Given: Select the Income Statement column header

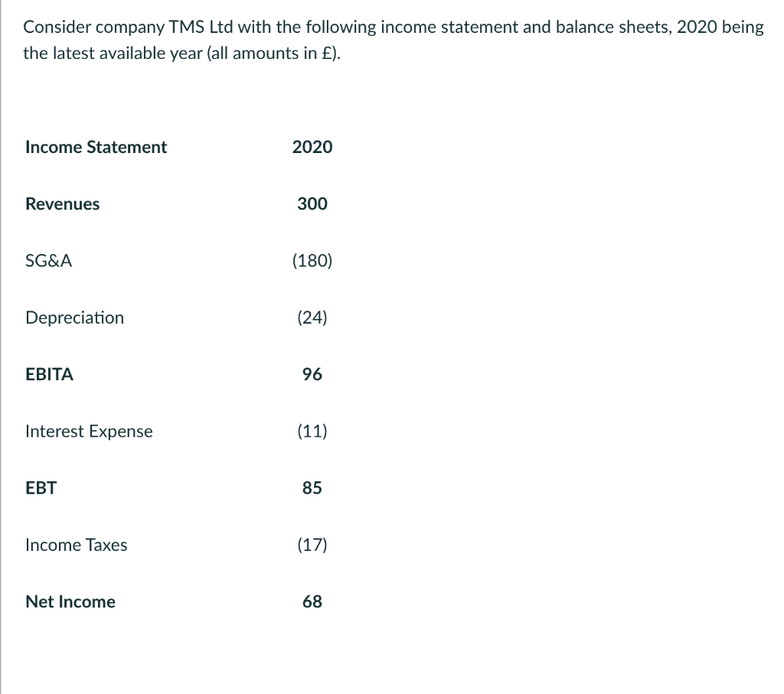Looking at the screenshot, I should (96, 147).
